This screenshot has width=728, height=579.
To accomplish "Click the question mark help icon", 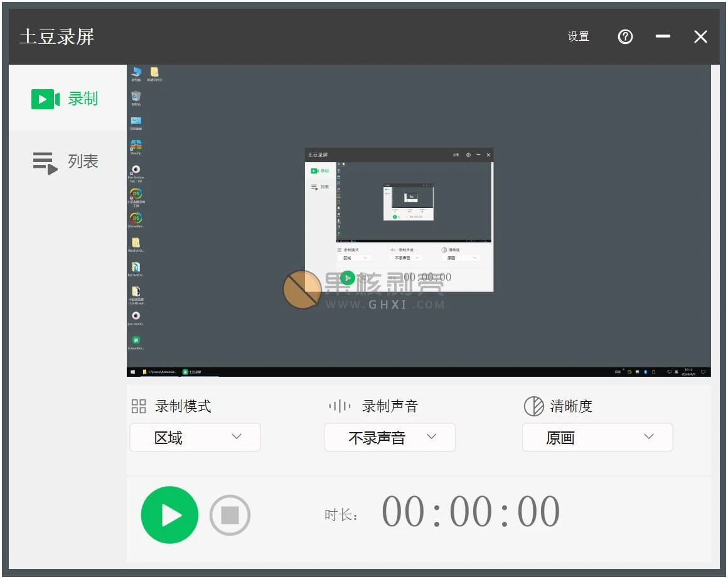I will coord(625,37).
